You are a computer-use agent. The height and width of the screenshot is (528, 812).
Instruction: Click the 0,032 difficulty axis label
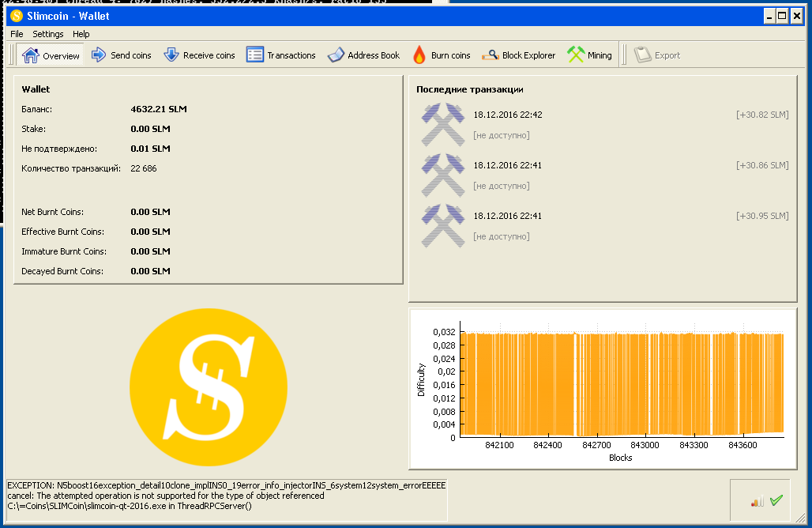pos(444,332)
